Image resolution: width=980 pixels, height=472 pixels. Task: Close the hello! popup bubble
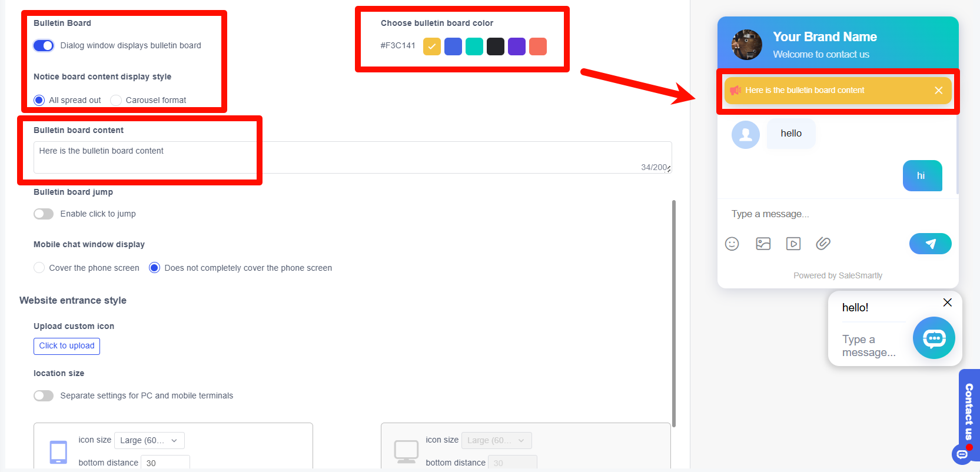[x=948, y=303]
